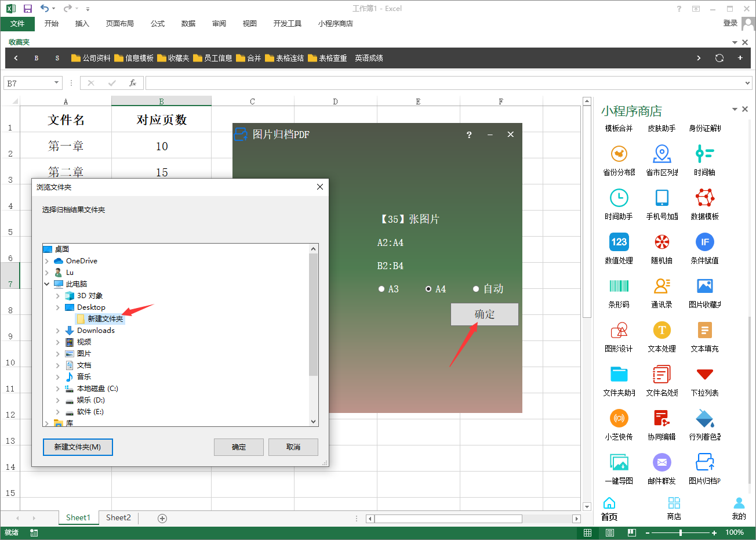Open the Name Box dropdown arrow
The height and width of the screenshot is (540, 756).
click(x=56, y=83)
